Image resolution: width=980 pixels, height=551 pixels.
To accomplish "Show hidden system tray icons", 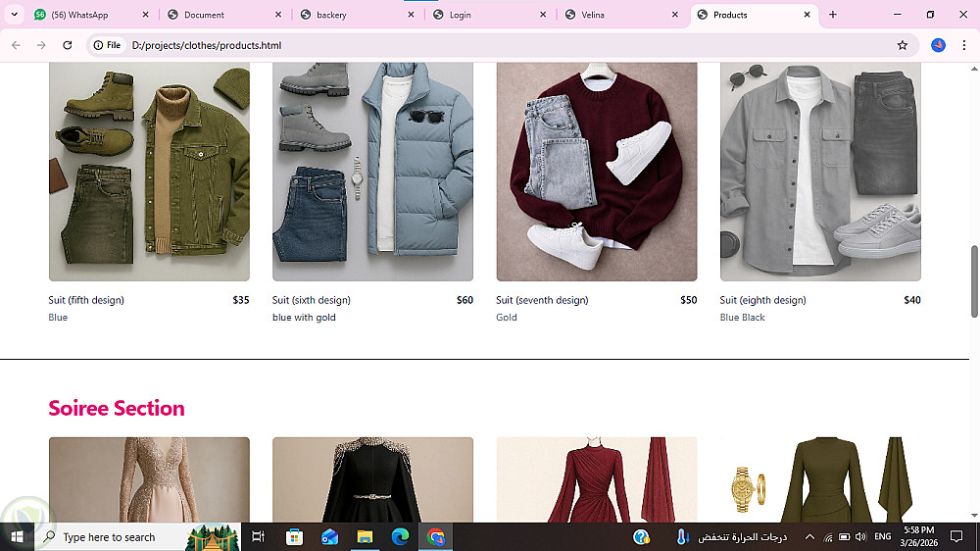I will click(809, 536).
